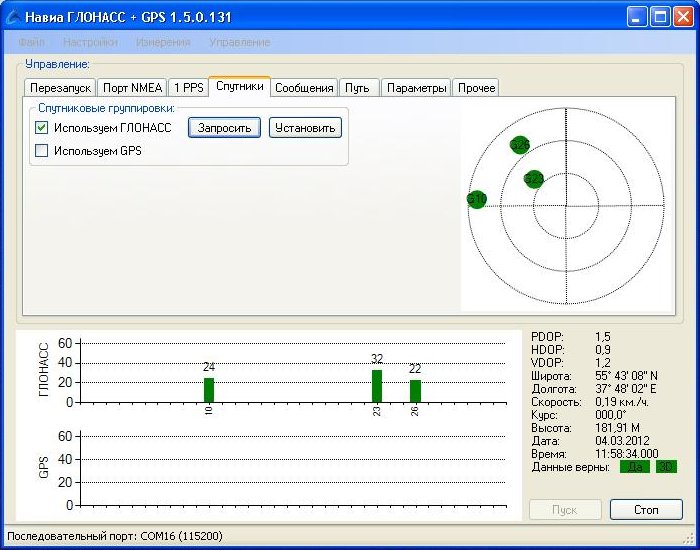Click the speed value 0,19 км./ч.
Image resolution: width=700 pixels, height=550 pixels.
(x=622, y=402)
